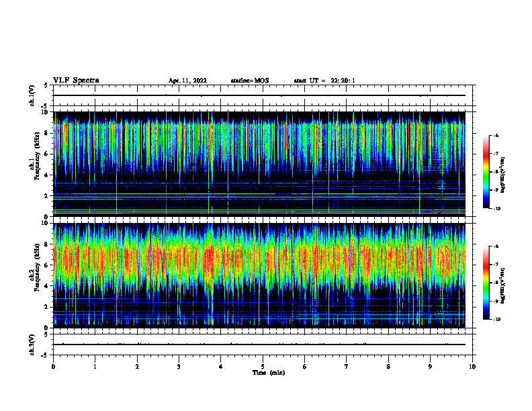Click the "ch.3(V)" waveform axis label
Screen dimensions: 532x411
pos(32,345)
